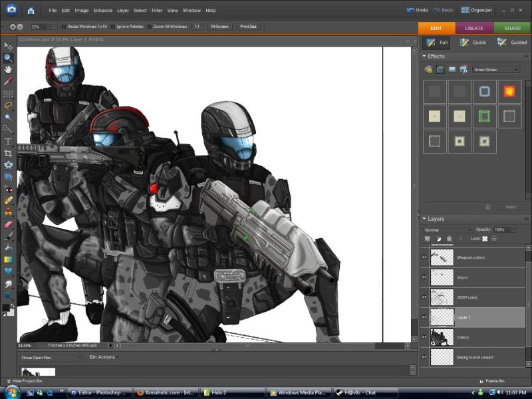532x399 pixels.
Task: Open the Layer menu
Action: point(123,11)
